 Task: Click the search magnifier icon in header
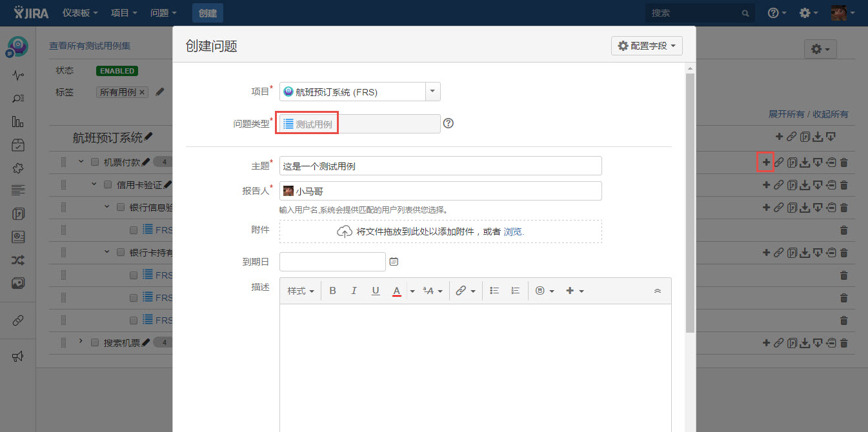(745, 13)
